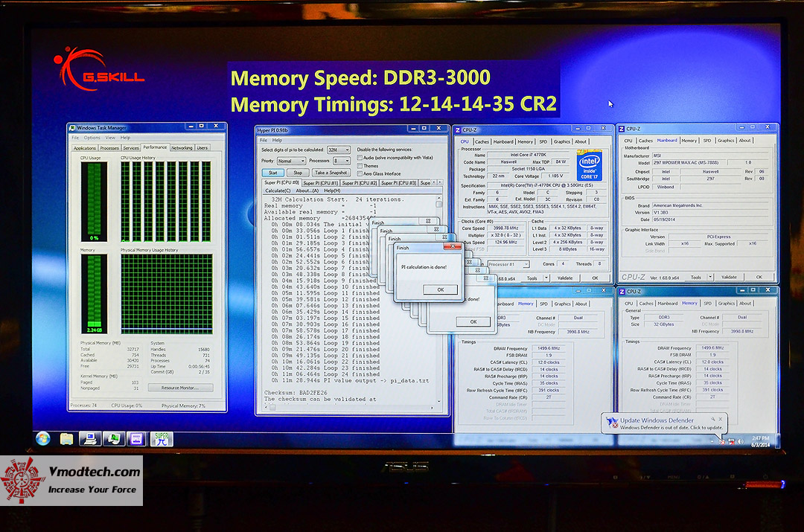The width and height of the screenshot is (804, 532).
Task: Click the bottom-right CPU-Z Memory window icon
Action: pos(622,291)
